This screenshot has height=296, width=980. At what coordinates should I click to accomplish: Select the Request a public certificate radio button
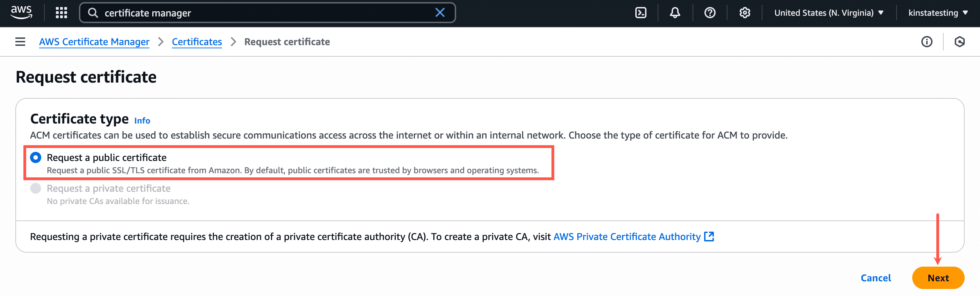[36, 157]
